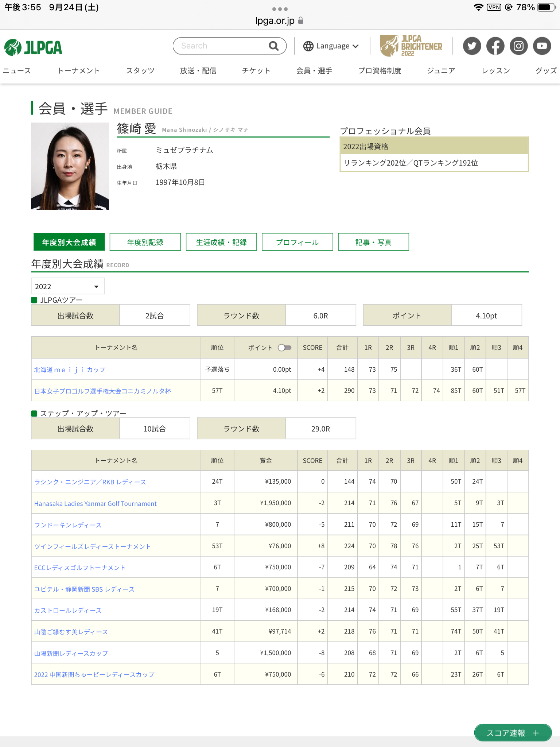This screenshot has height=747, width=560.
Task: Open ECCレディスゴルフトーナメント link
Action: [80, 568]
